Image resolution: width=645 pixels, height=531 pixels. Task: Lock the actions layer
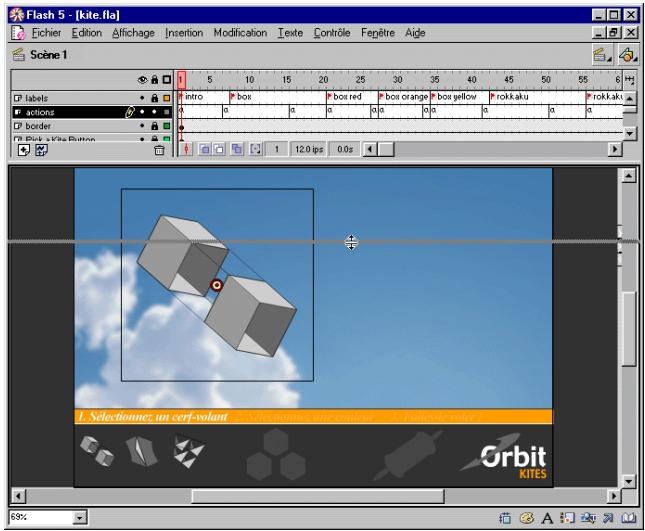click(155, 112)
